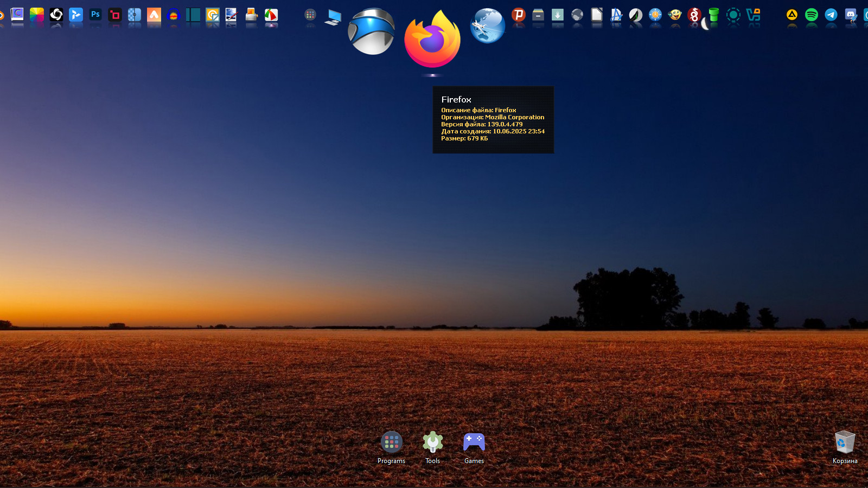Open the blue pinwheel app icon
Image resolution: width=868 pixels, height=488 pixels.
[76, 15]
